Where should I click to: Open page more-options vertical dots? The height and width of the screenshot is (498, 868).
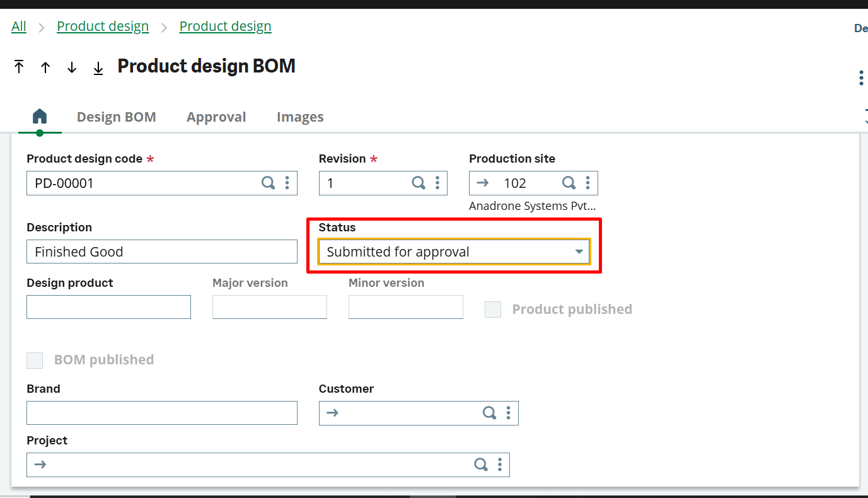(x=862, y=78)
